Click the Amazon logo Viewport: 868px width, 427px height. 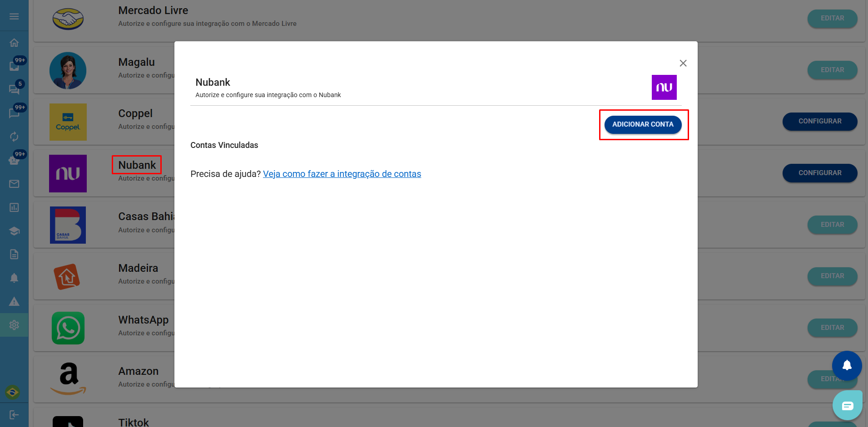click(x=68, y=379)
